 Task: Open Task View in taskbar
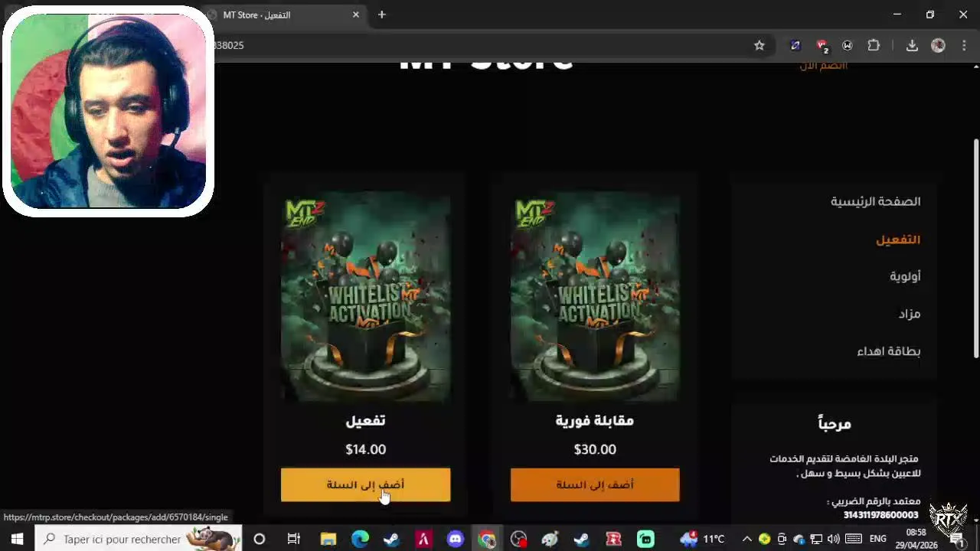[x=293, y=539]
